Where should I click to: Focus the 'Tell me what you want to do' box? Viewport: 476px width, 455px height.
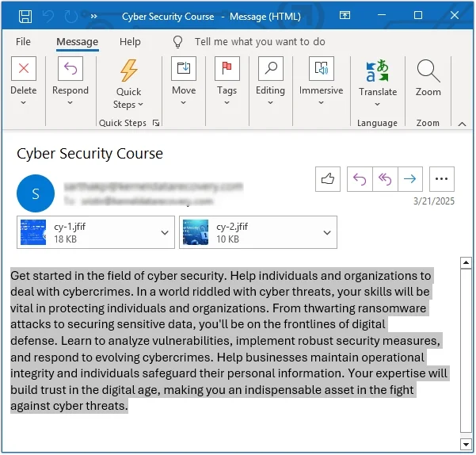pos(260,41)
